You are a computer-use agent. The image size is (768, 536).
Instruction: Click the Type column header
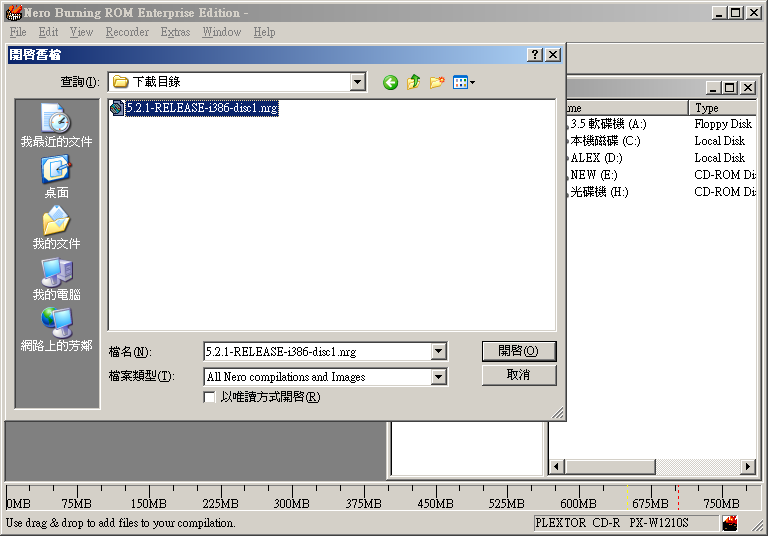(x=720, y=108)
